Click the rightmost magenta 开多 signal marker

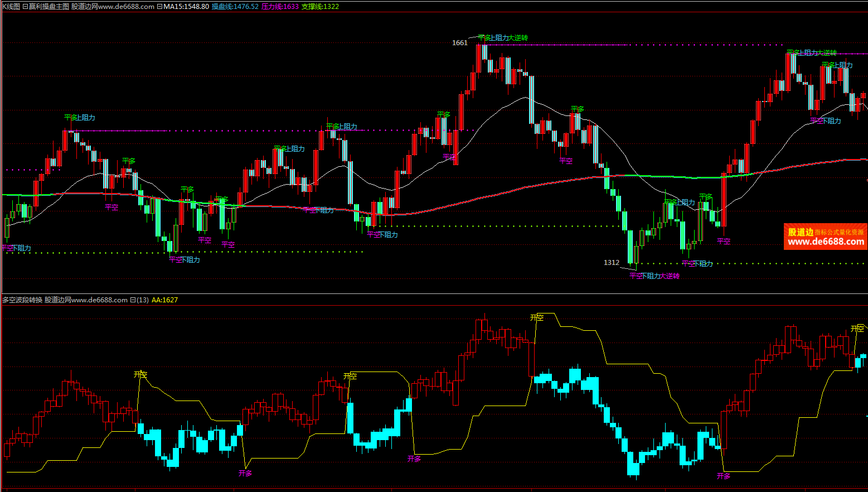(723, 476)
